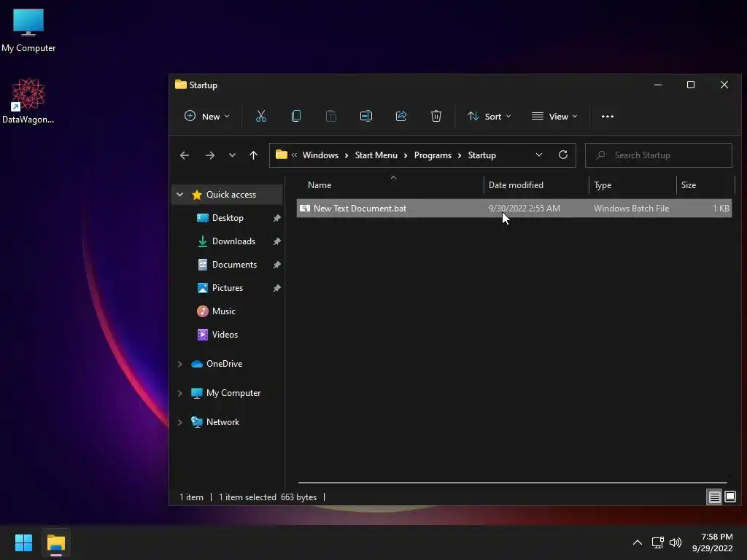Unpin Downloads from Quick access
Image resolution: width=747 pixels, height=560 pixels.
276,241
